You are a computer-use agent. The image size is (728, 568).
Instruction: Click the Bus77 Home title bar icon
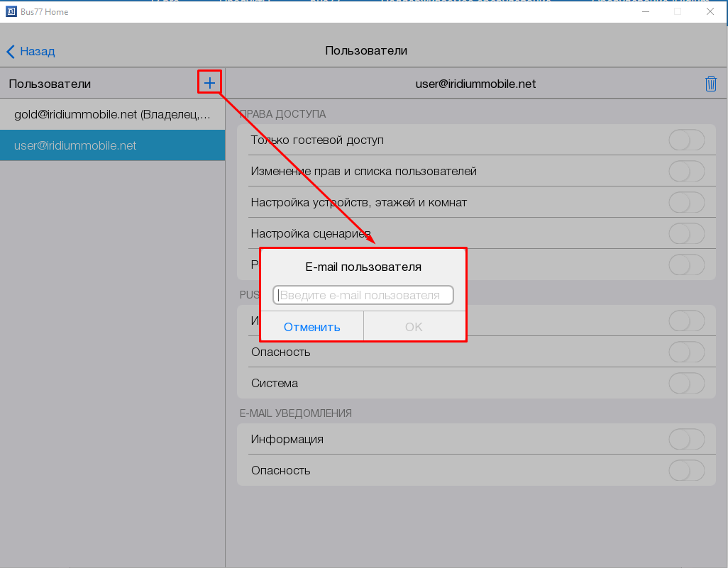(x=11, y=11)
